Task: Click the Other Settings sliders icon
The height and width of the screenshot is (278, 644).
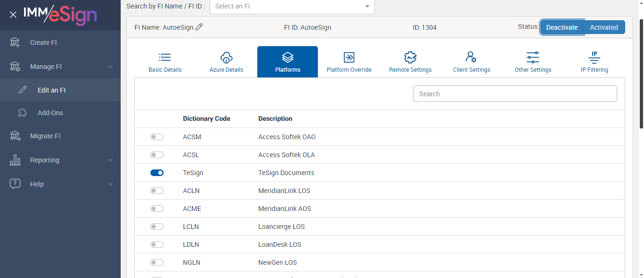Action: pos(533,58)
